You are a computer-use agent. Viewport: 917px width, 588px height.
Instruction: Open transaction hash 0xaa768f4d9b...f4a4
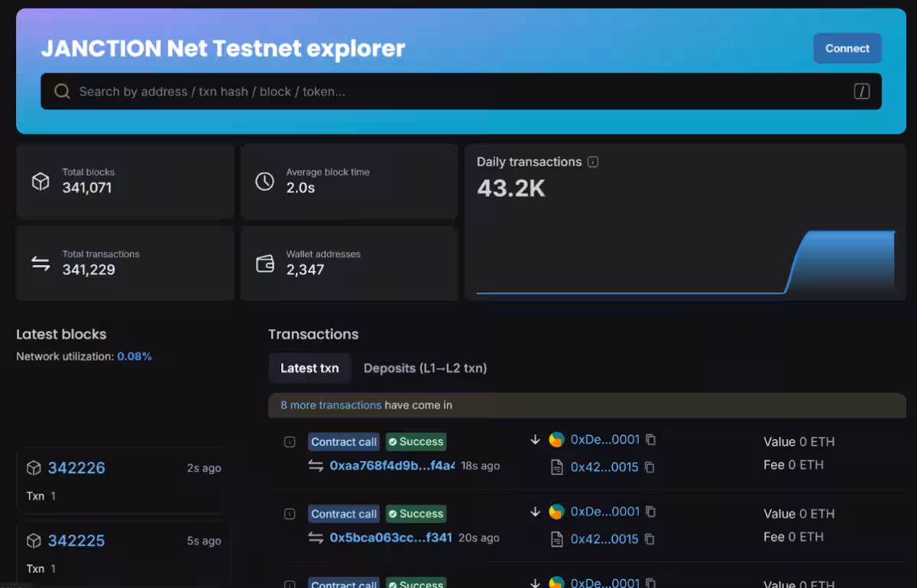click(x=391, y=466)
